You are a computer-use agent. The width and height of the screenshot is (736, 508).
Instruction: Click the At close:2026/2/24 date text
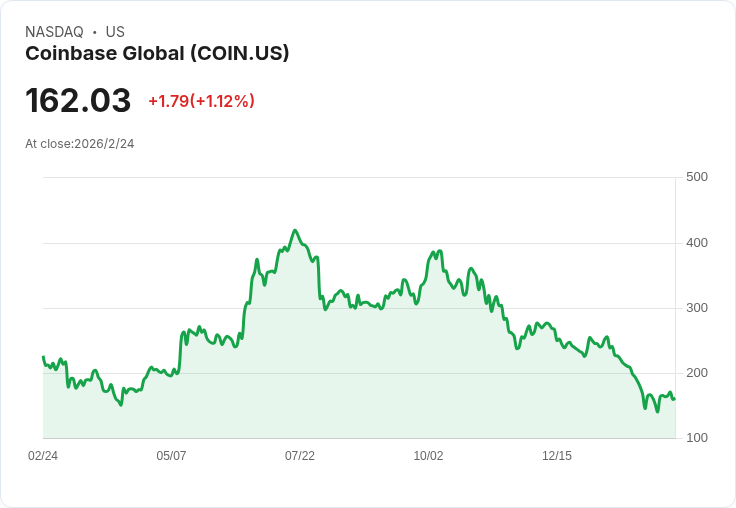[x=80, y=144]
